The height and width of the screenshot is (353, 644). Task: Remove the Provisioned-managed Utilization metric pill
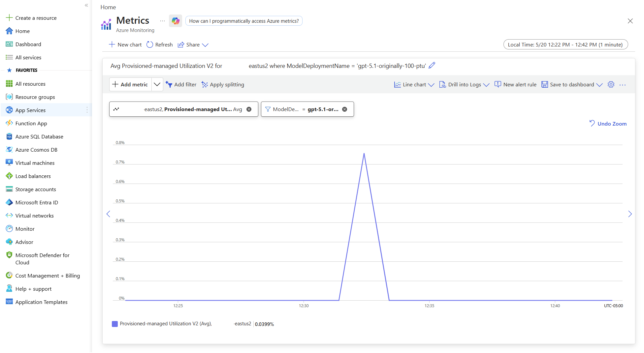[x=249, y=109]
